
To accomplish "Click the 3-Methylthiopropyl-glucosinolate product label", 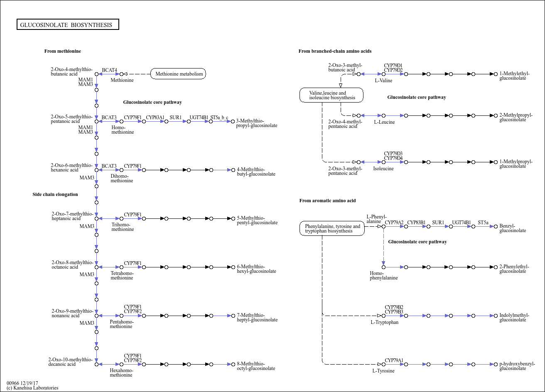I will point(257,123).
